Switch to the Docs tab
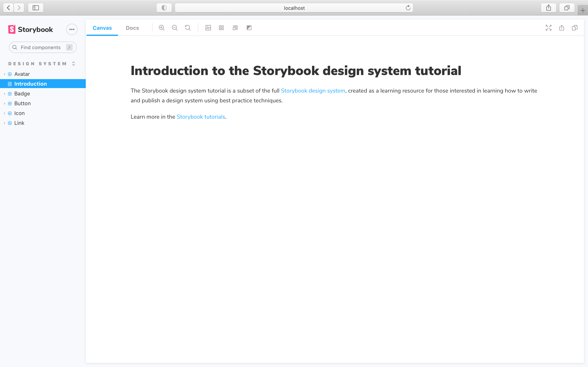The width and height of the screenshot is (588, 367). click(133, 28)
